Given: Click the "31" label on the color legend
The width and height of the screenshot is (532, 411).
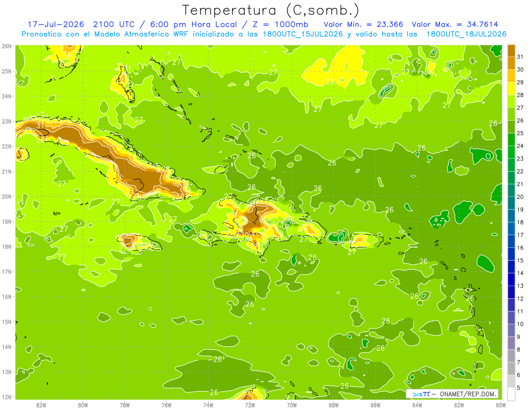Looking at the screenshot, I should [x=520, y=57].
